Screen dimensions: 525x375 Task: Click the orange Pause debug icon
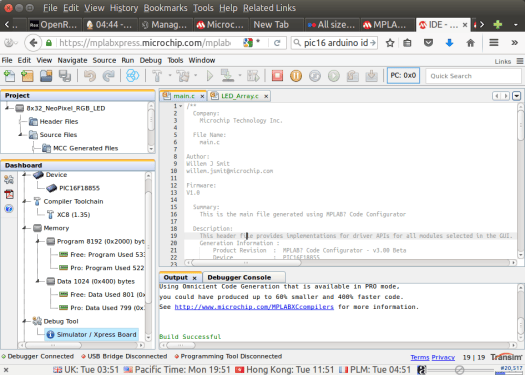click(x=296, y=76)
